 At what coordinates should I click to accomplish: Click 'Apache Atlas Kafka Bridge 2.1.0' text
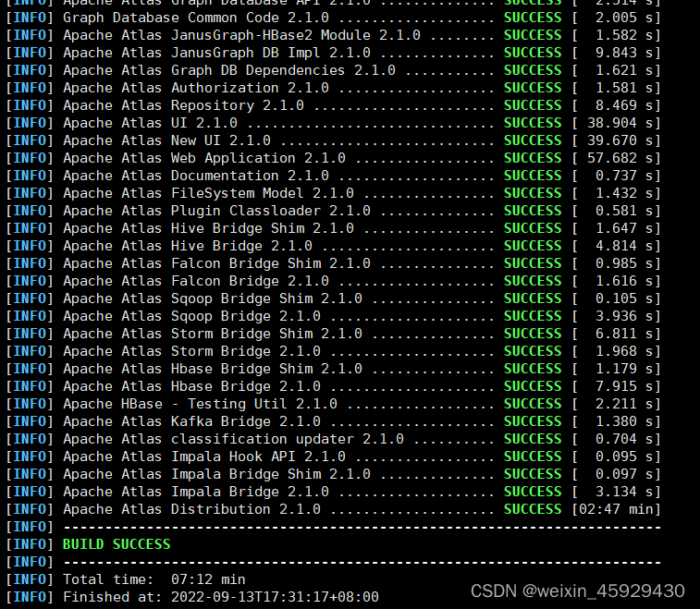192,421
